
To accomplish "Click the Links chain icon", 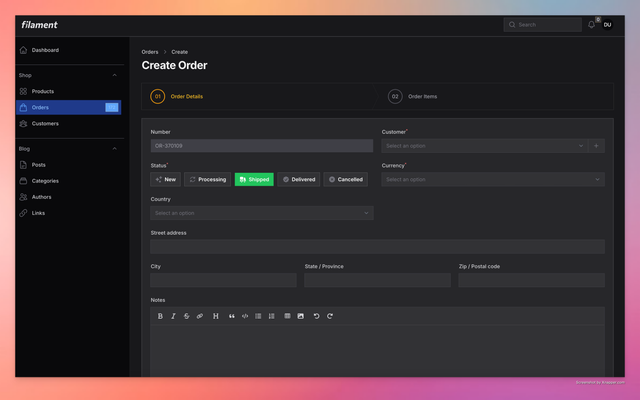I will pyautogui.click(x=23, y=213).
